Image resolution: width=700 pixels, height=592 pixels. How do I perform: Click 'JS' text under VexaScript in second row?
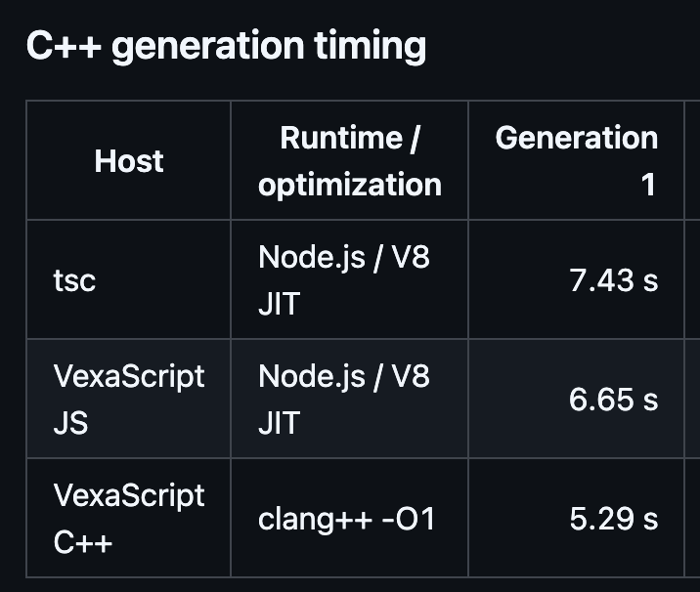tap(70, 423)
